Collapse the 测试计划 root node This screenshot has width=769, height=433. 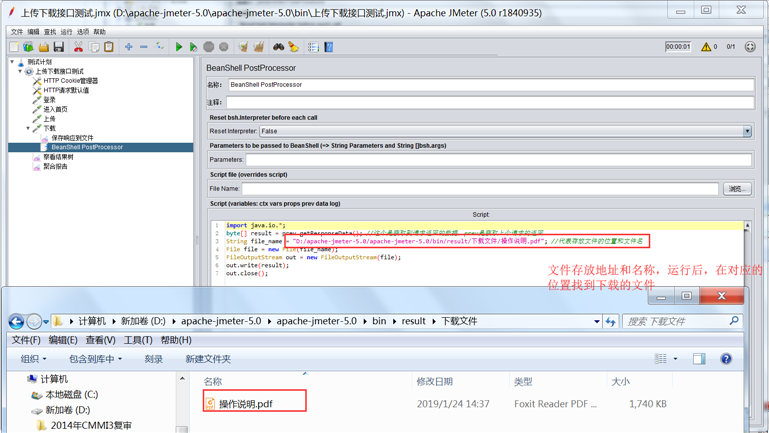pyautogui.click(x=12, y=62)
